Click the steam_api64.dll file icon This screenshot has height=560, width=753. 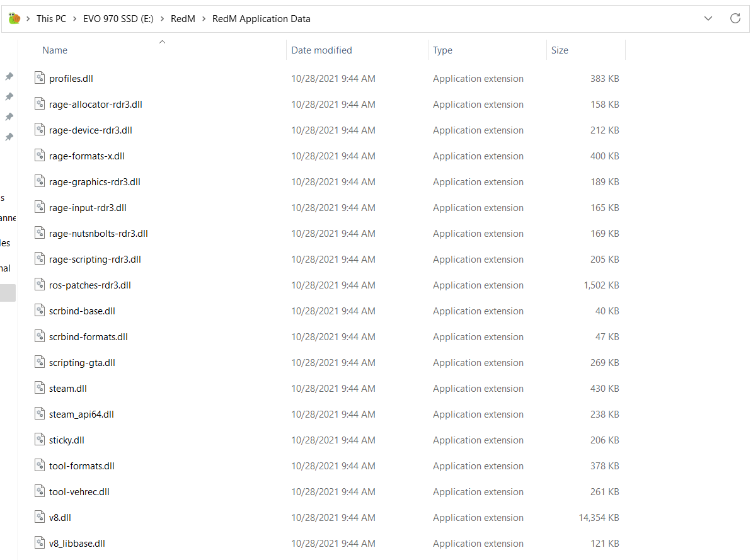point(40,413)
